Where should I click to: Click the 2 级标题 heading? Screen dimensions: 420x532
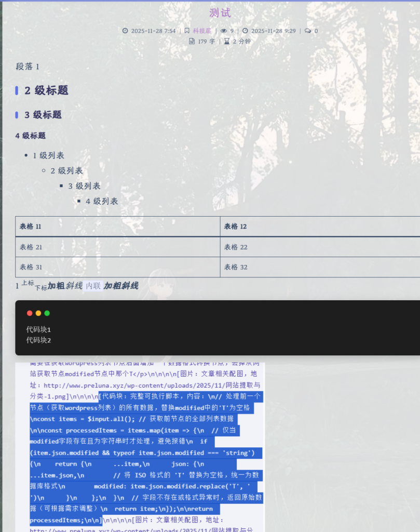coord(46,90)
